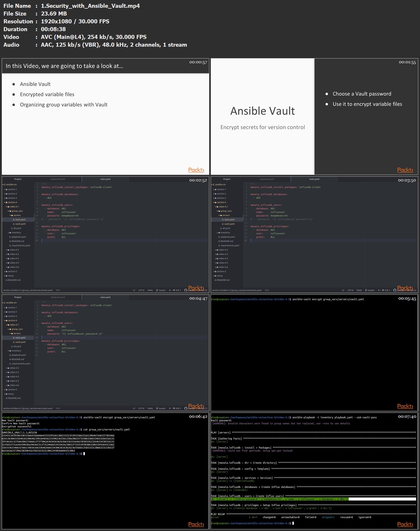In 00:03:50 frame, collapse servers folder chevron

pyautogui.click(x=219, y=216)
